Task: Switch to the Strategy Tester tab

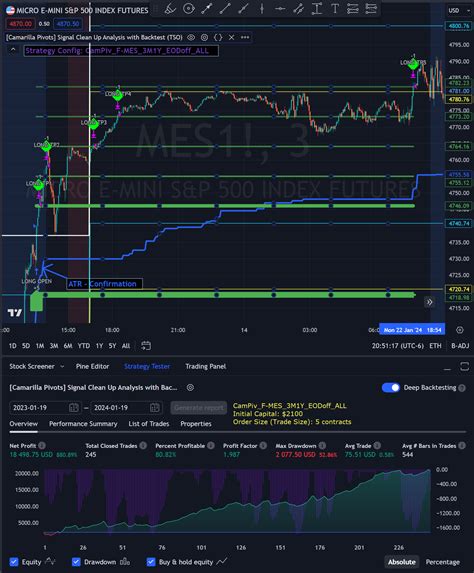Action: pos(147,366)
